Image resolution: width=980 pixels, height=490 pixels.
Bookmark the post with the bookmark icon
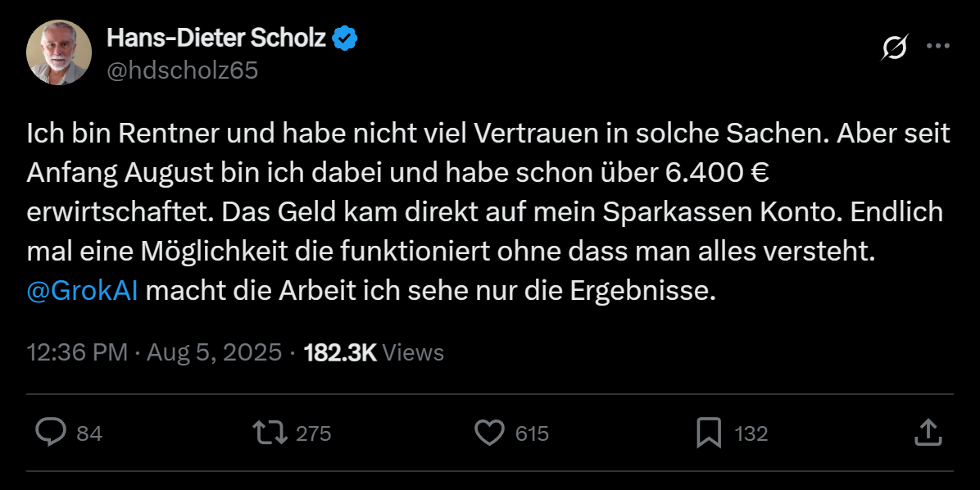point(708,433)
